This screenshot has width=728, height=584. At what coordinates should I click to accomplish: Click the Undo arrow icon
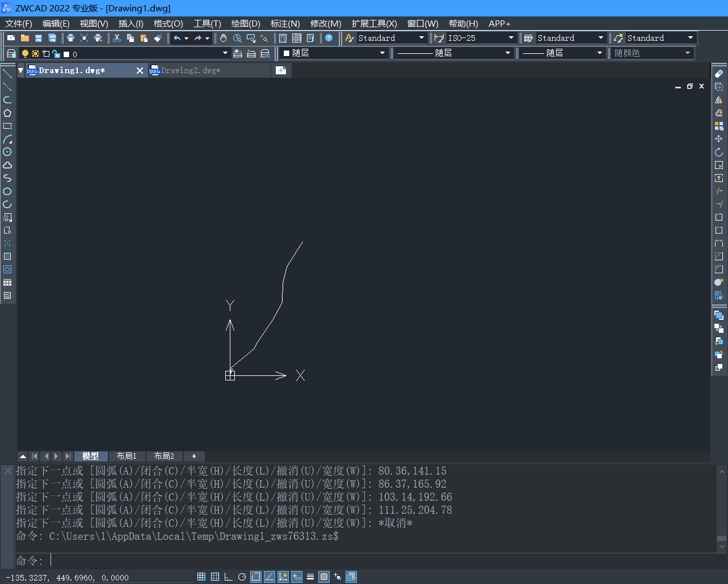(x=177, y=38)
